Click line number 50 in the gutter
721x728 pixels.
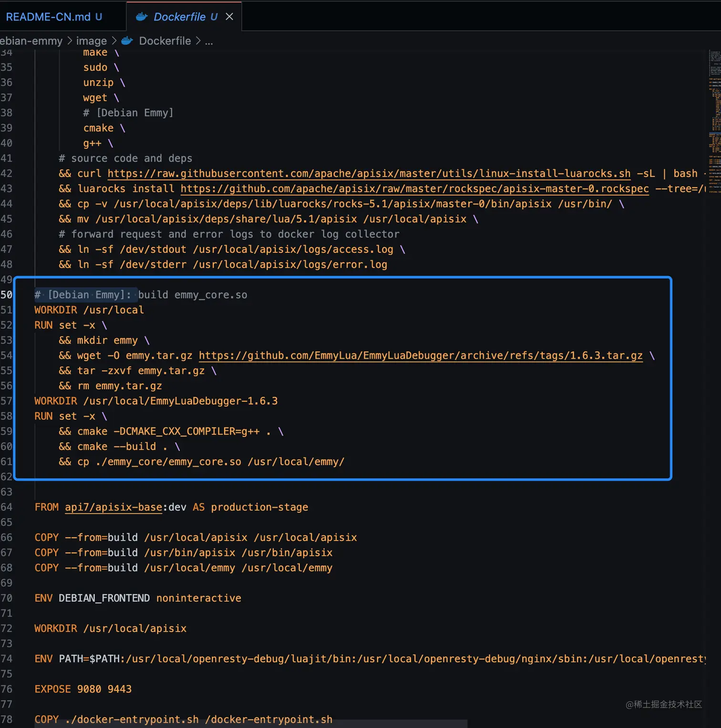(x=7, y=294)
